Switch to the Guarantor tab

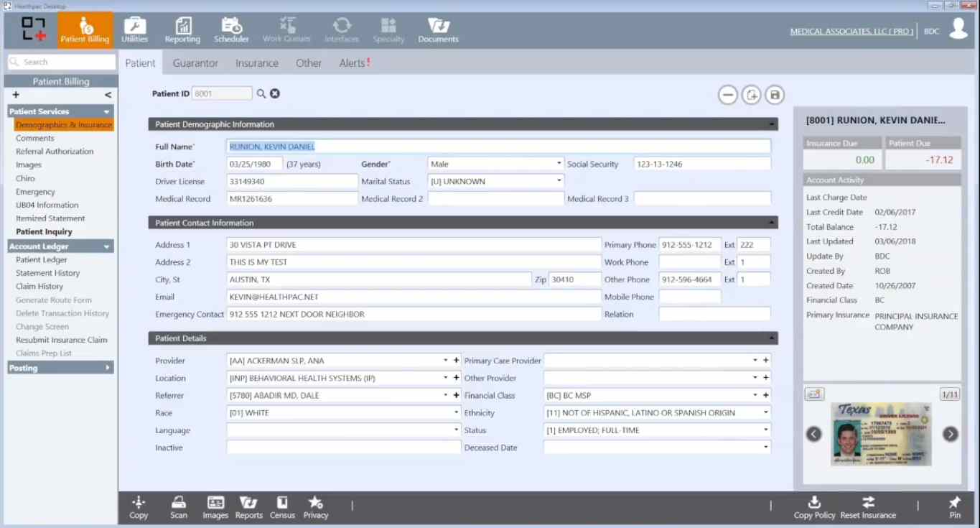pos(195,63)
